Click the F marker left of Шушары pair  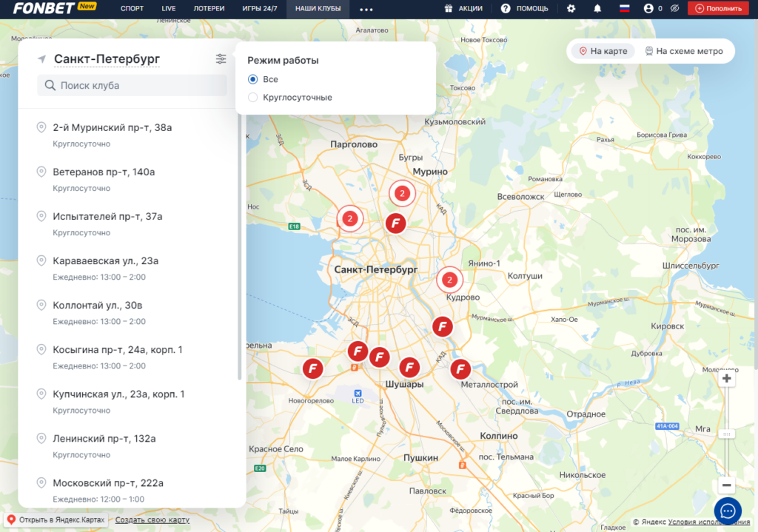pos(358,351)
